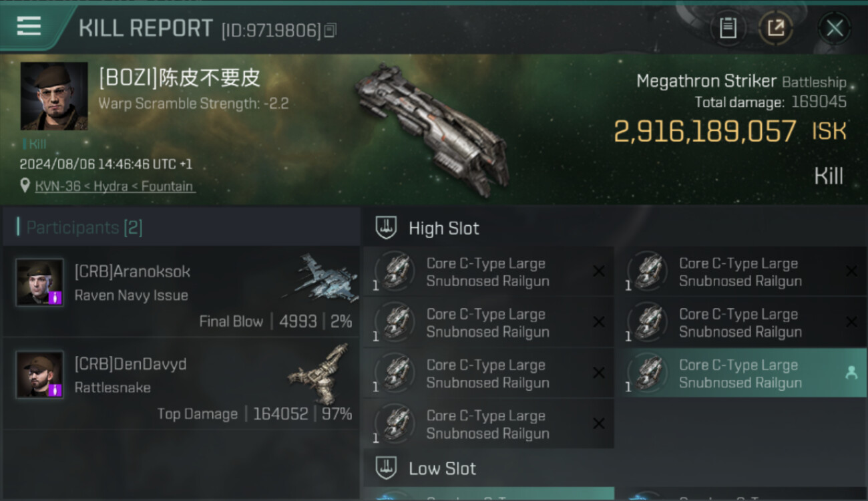Open KVN-36 Hydra Fountain location link
The image size is (868, 501).
tap(115, 186)
